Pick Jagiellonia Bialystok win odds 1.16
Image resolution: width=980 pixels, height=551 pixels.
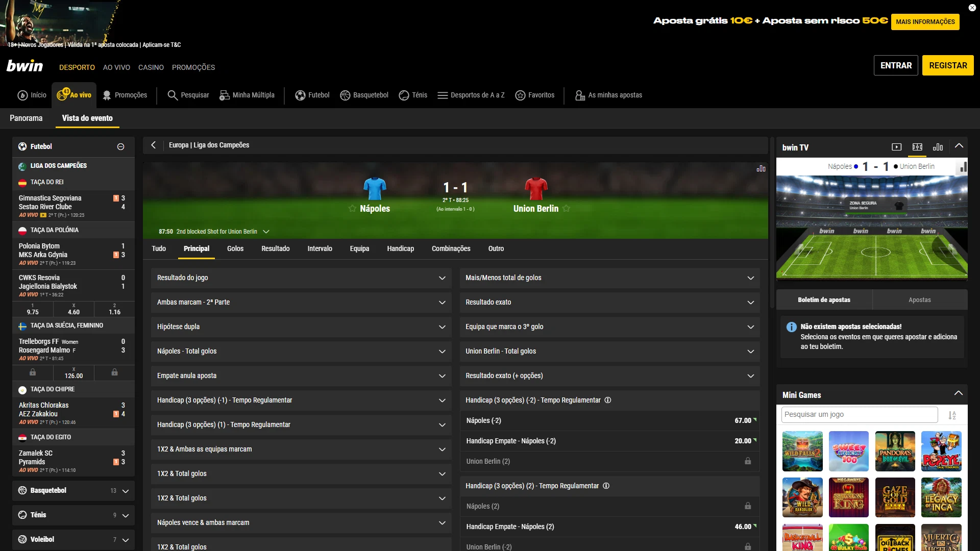[x=114, y=309]
